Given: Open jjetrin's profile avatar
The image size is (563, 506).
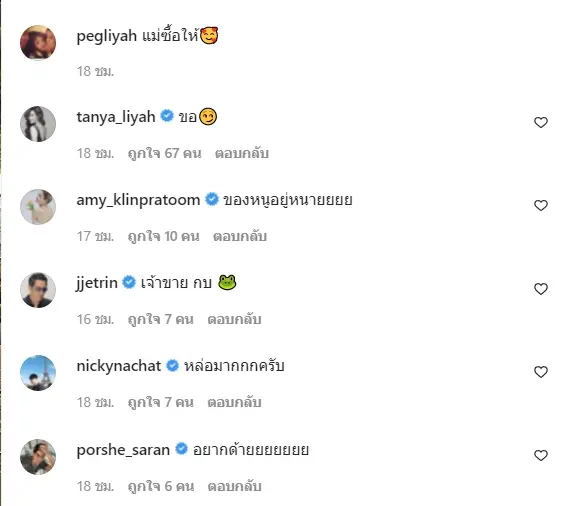Looking at the screenshot, I should (x=38, y=290).
